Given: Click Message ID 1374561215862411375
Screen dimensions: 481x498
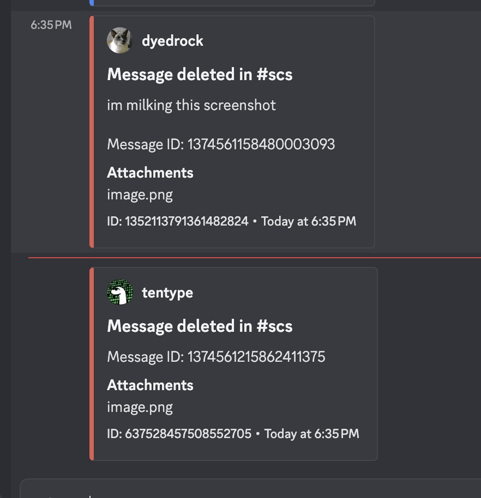Looking at the screenshot, I should click(x=216, y=357).
